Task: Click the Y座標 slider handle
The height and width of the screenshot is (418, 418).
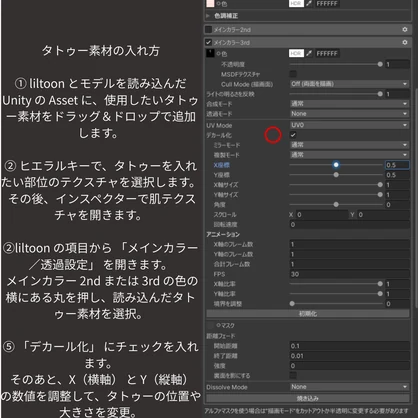Action: 336,175
